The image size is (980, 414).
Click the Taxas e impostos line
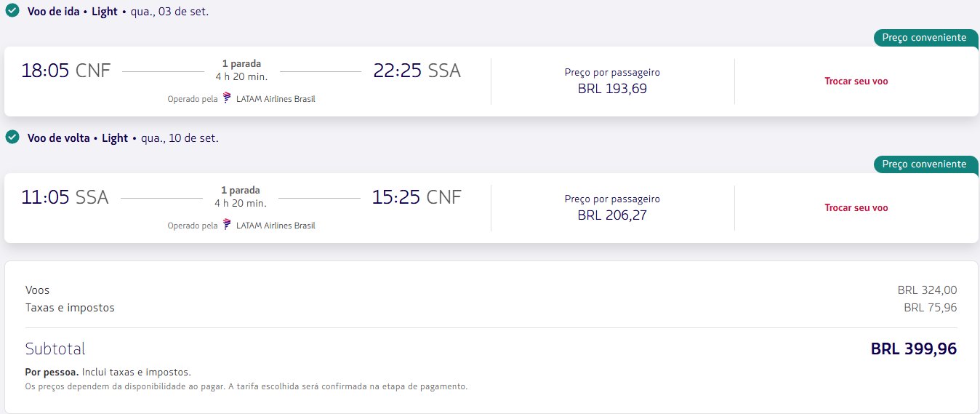coord(491,308)
